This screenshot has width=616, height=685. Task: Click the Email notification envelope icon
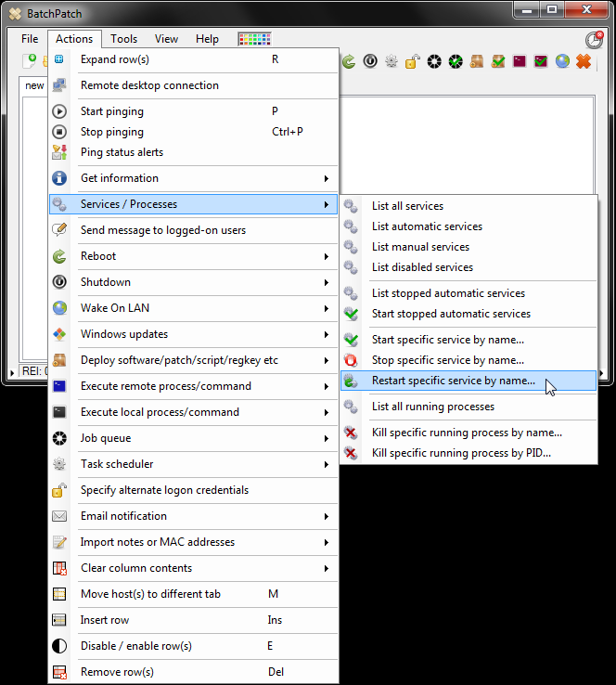[59, 516]
